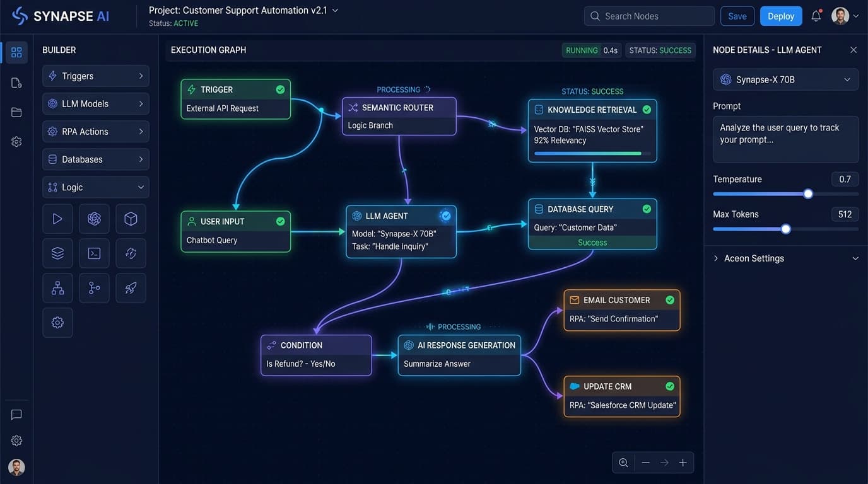Click the circular refresh-loop icon in palette
The height and width of the screenshot is (484, 868).
click(x=131, y=253)
